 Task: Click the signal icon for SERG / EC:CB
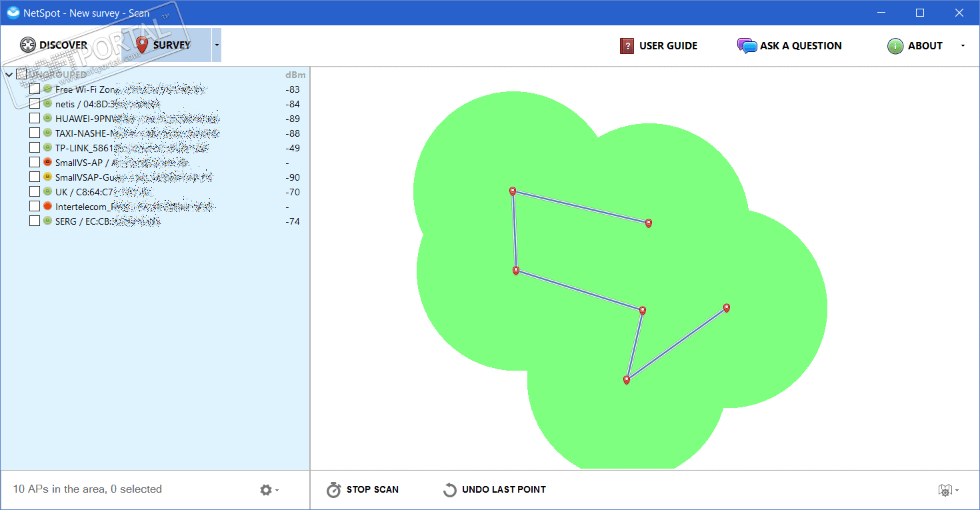pyautogui.click(x=47, y=221)
